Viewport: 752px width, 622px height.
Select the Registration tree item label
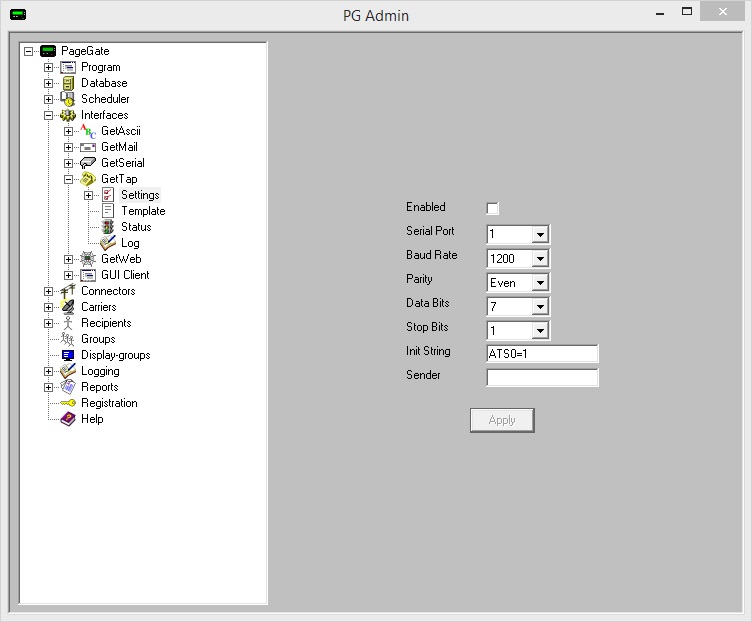point(109,403)
